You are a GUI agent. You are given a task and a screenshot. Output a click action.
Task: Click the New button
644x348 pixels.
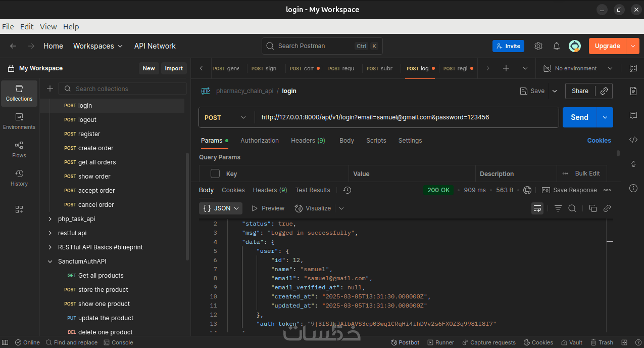point(149,68)
